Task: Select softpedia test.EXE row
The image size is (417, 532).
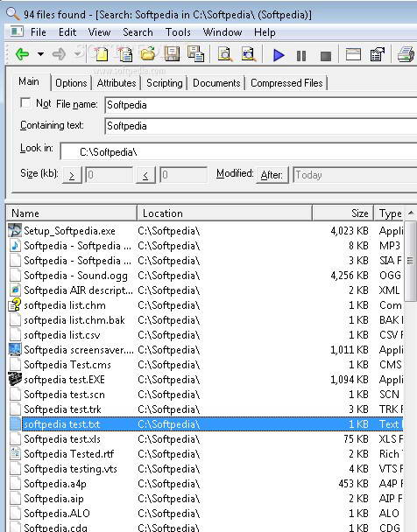Action: (x=206, y=380)
